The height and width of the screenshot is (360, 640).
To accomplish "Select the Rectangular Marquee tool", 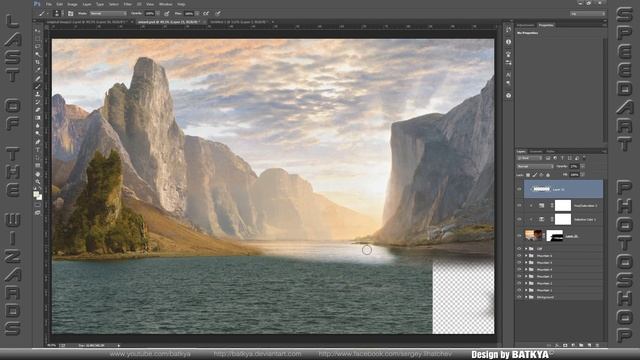I will coord(38,39).
